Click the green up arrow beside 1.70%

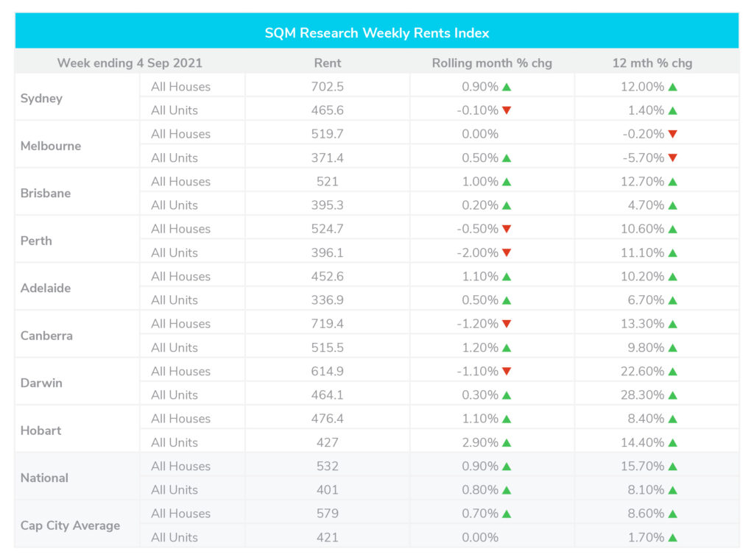coord(672,537)
